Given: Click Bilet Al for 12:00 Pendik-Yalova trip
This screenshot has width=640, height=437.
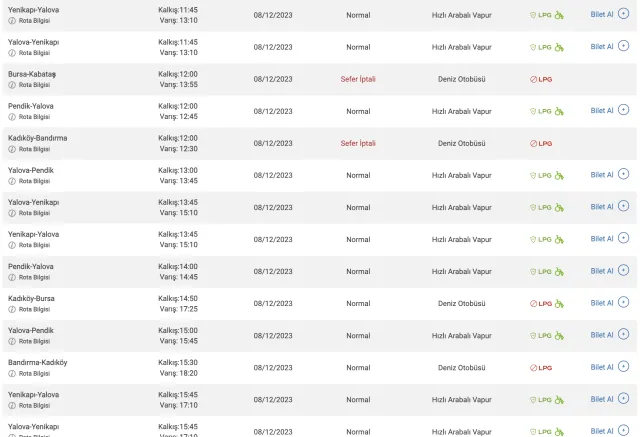Looking at the screenshot, I should (601, 110).
